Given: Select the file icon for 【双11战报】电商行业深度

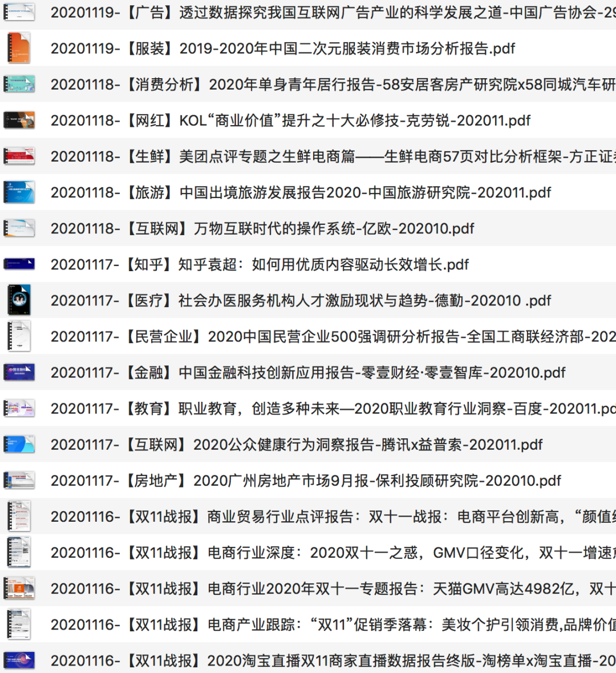Looking at the screenshot, I should (19, 553).
